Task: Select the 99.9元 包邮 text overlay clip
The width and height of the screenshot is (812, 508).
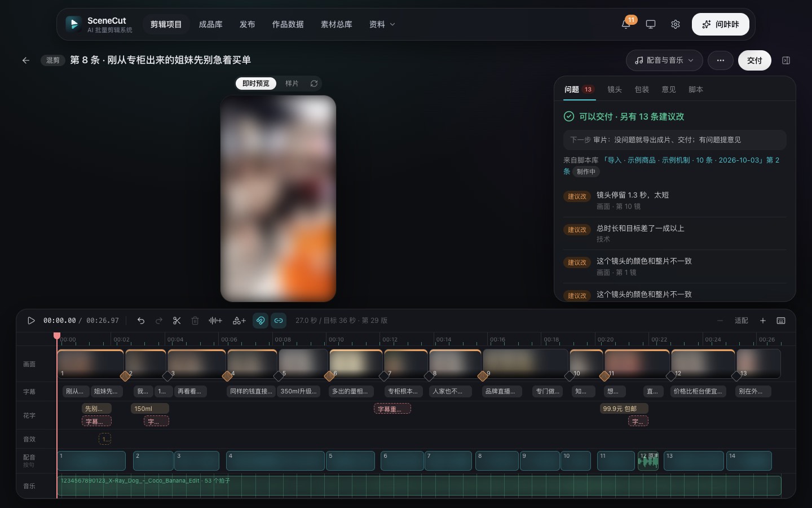Action: point(624,409)
